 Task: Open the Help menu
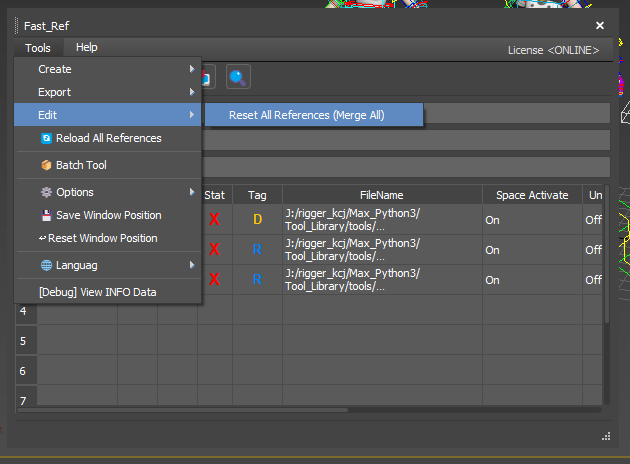[x=87, y=47]
